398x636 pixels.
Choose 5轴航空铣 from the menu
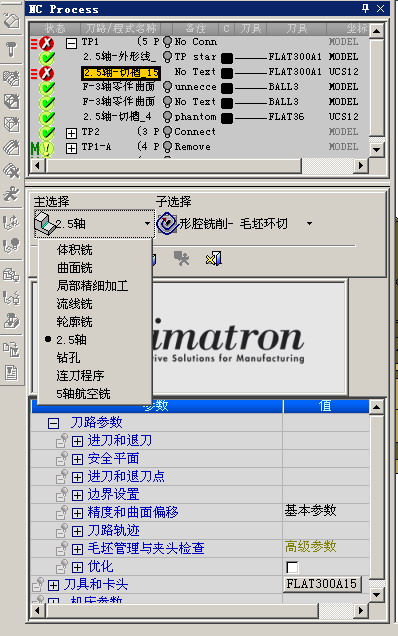click(83, 393)
